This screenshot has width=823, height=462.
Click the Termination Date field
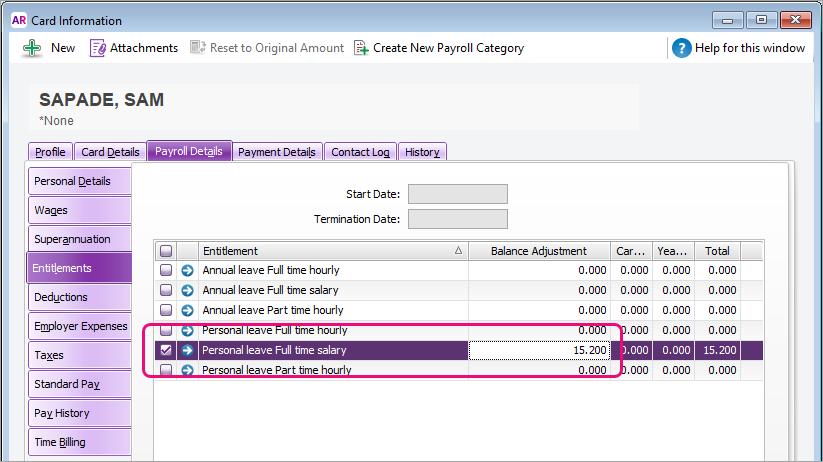(458, 219)
